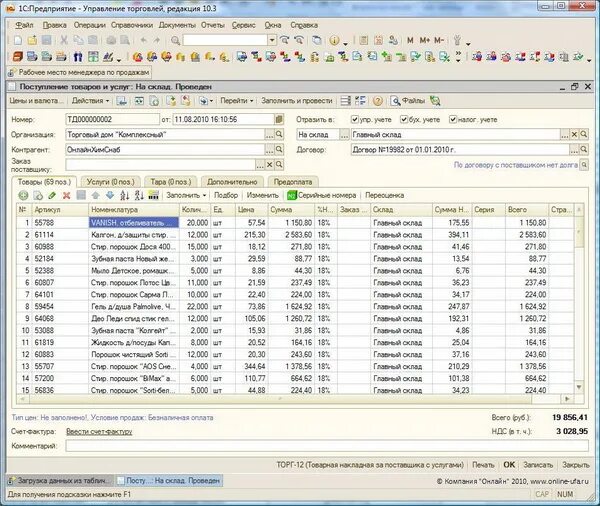Click the M- memory subtract button
Image resolution: width=600 pixels, height=506 pixels.
click(439, 40)
